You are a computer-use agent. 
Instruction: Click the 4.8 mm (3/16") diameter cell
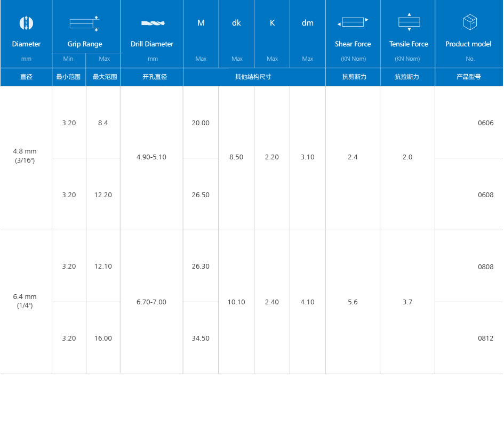point(25,155)
